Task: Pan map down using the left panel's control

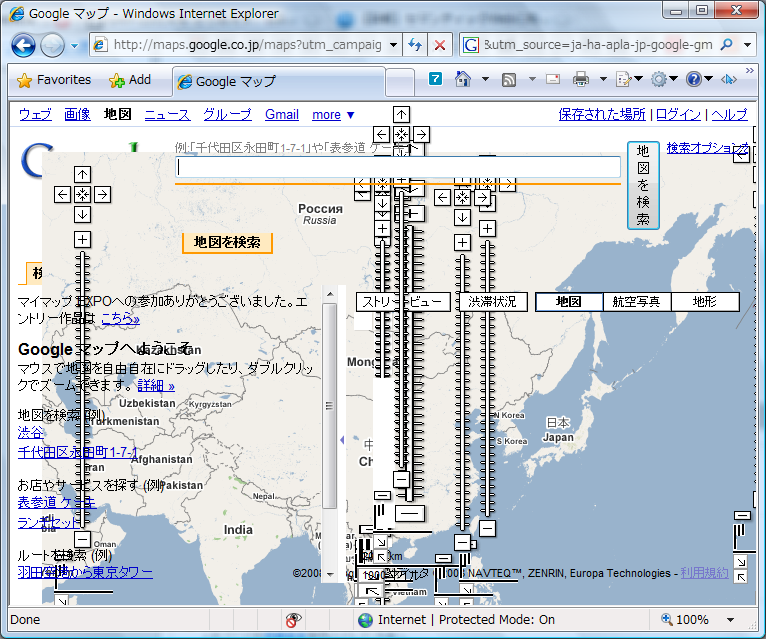Action: [x=83, y=214]
